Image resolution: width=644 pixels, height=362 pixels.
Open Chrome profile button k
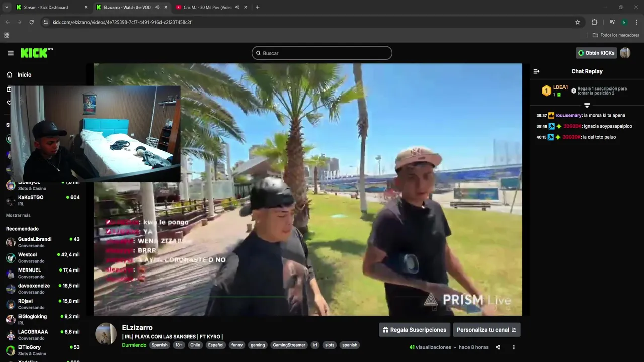tap(624, 22)
